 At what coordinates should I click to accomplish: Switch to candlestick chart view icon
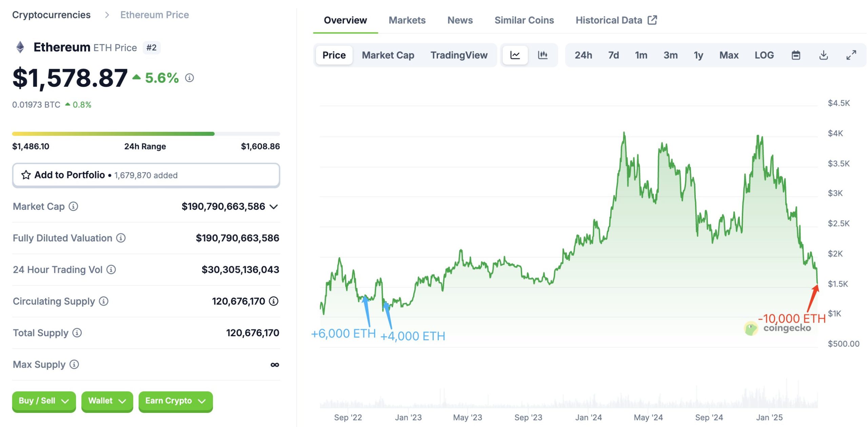[542, 55]
